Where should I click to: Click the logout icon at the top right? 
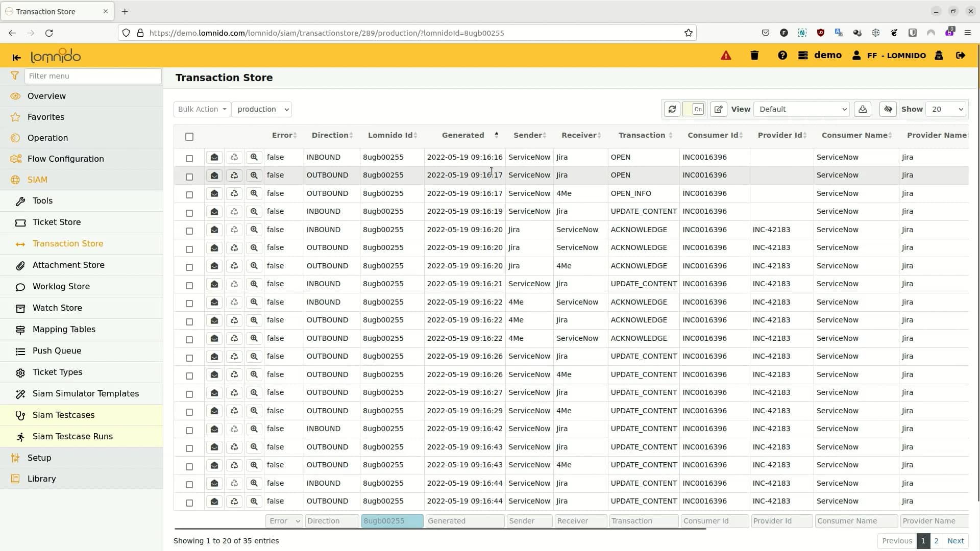tap(961, 56)
